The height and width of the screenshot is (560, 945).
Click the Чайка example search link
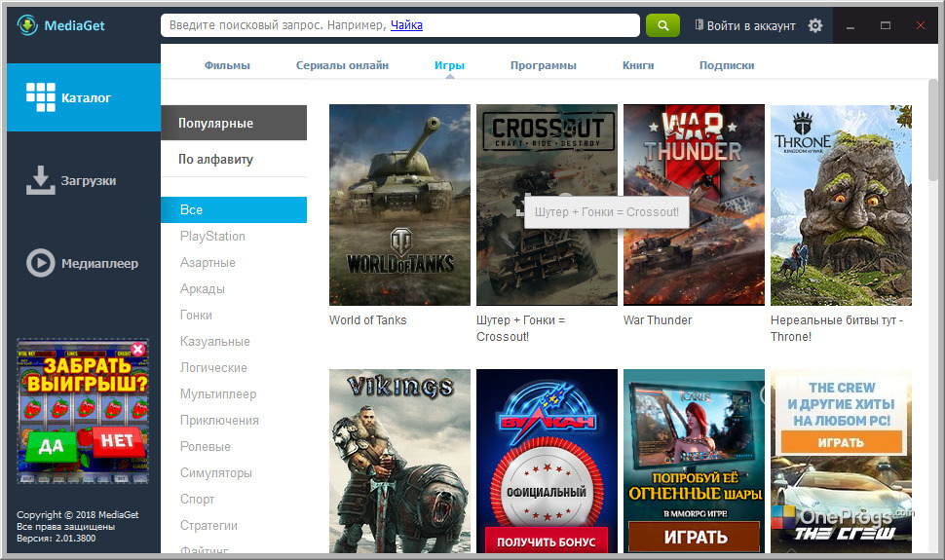tap(406, 25)
